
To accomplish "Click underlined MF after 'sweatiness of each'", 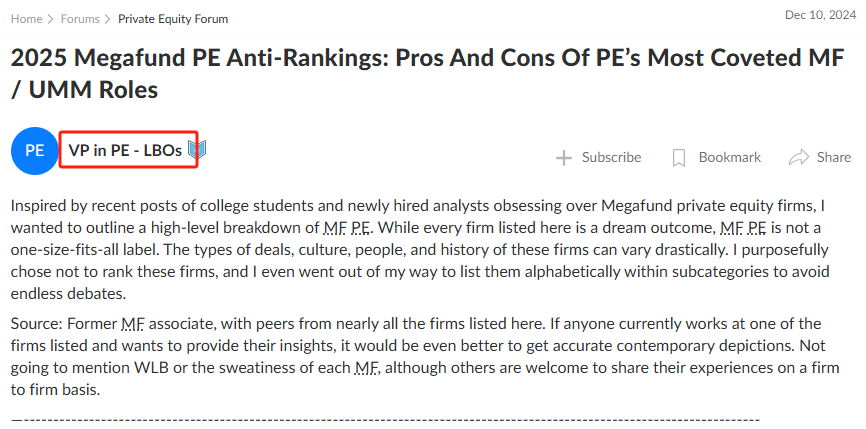I will [367, 367].
